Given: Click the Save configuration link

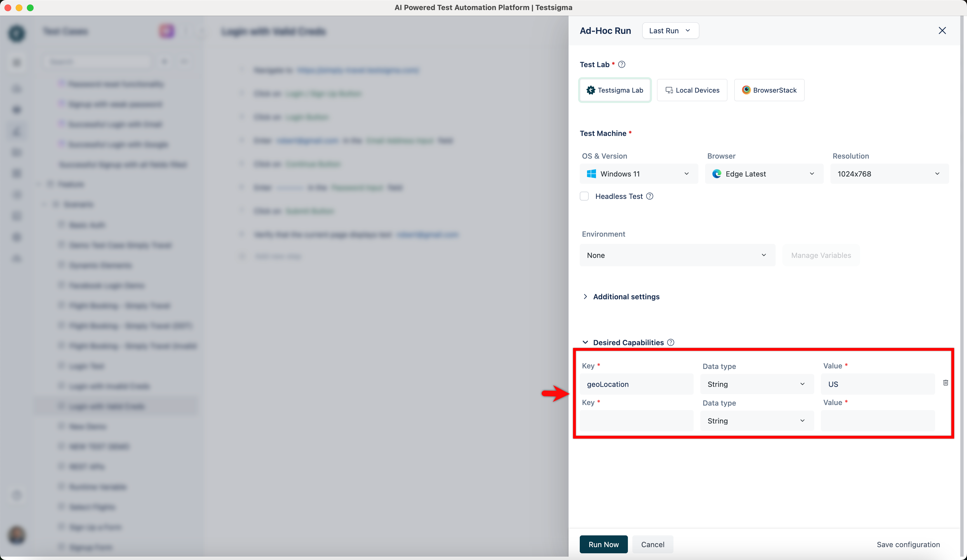Looking at the screenshot, I should (908, 544).
